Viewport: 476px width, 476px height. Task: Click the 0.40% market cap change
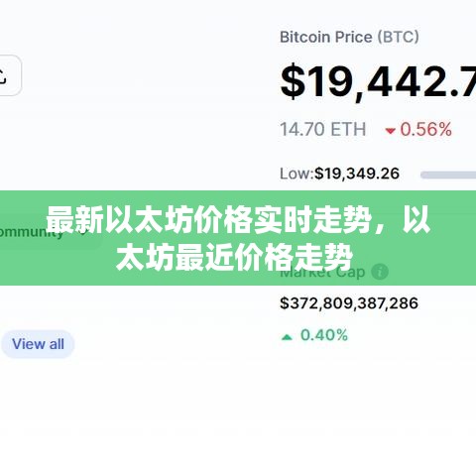(x=324, y=335)
